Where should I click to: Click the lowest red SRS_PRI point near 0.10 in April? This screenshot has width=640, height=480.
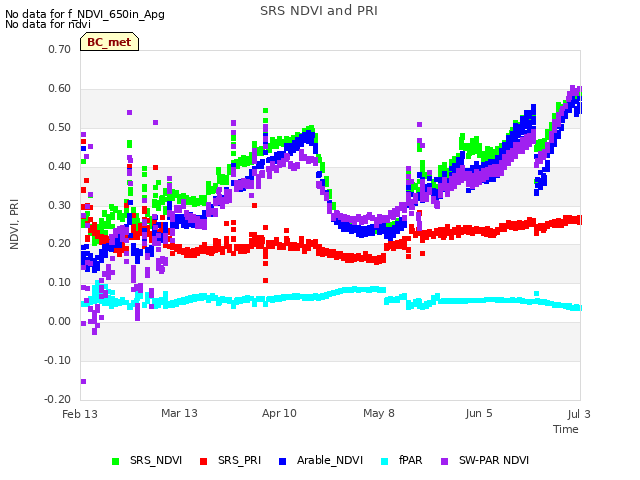pyautogui.click(x=265, y=280)
